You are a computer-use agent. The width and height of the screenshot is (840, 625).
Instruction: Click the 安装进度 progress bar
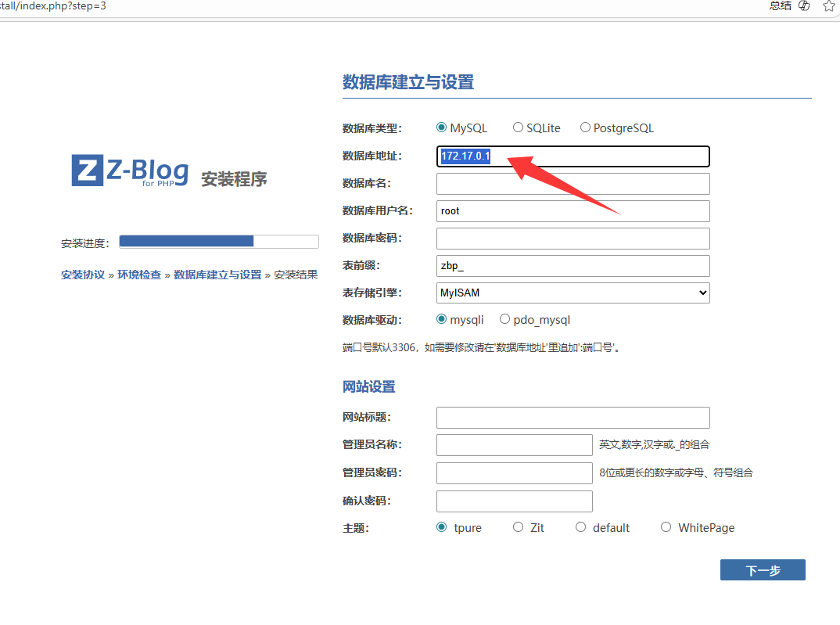(219, 242)
